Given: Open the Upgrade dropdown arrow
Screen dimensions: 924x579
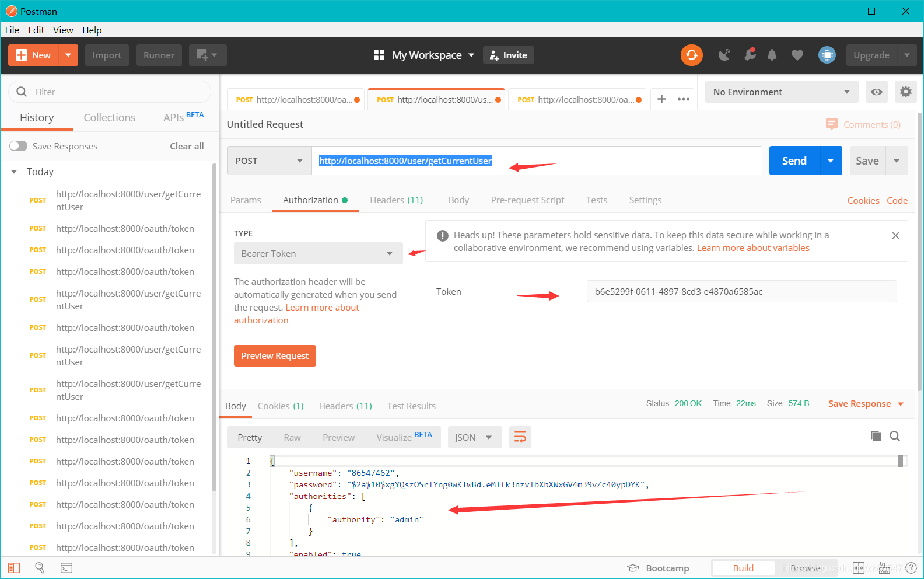Looking at the screenshot, I should (907, 55).
